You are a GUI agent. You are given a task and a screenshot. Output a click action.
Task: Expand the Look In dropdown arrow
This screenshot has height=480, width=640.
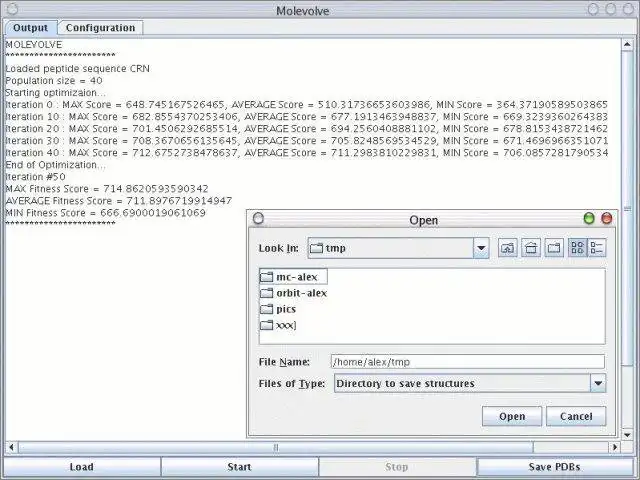tap(481, 248)
